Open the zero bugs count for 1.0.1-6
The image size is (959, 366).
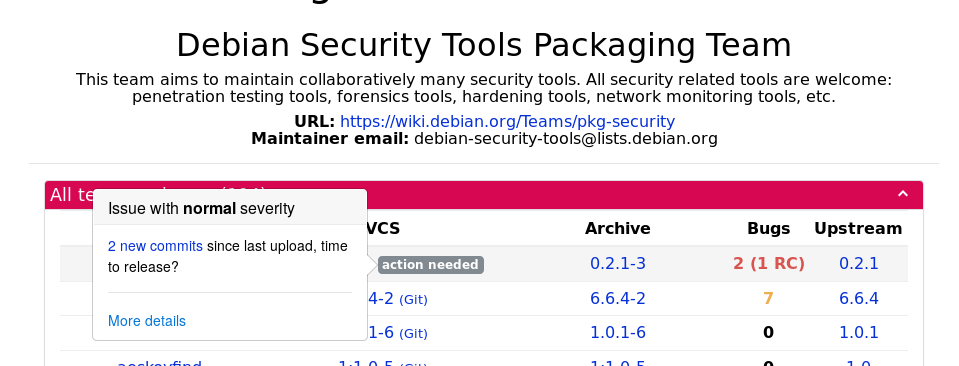[x=768, y=333]
